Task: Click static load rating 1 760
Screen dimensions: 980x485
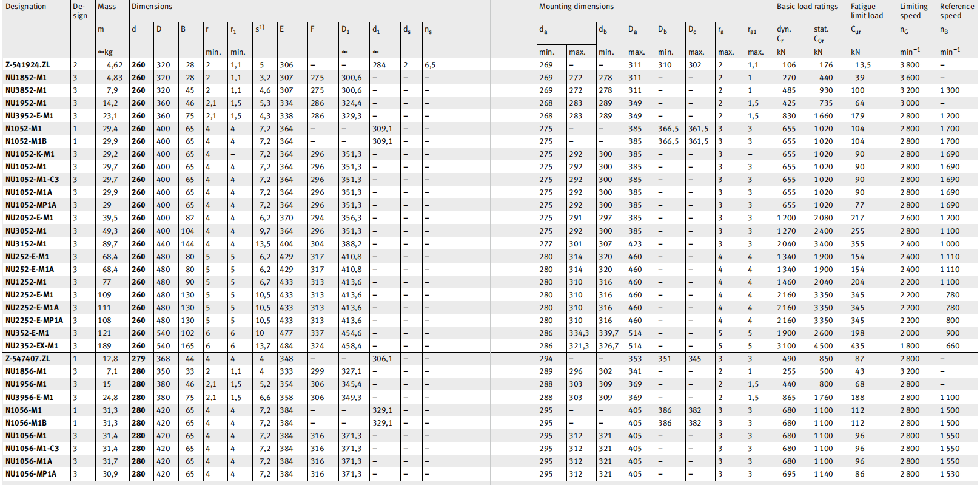Action: pyautogui.click(x=824, y=398)
